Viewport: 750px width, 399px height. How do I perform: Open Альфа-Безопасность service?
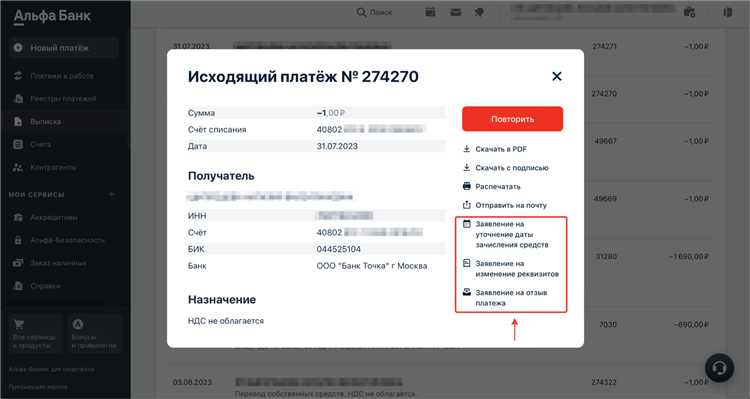58,240
